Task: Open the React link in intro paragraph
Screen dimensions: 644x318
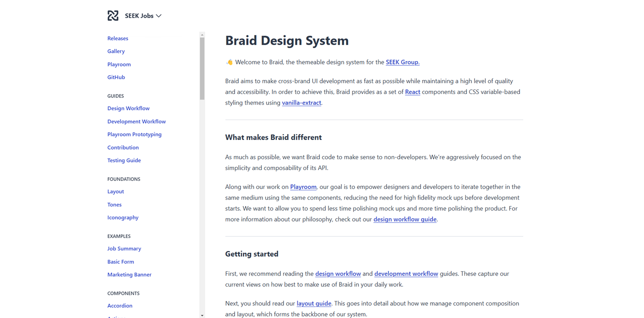Action: point(412,92)
